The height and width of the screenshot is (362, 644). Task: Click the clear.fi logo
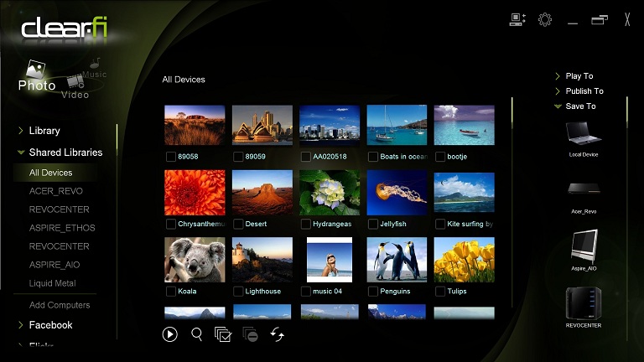64,28
